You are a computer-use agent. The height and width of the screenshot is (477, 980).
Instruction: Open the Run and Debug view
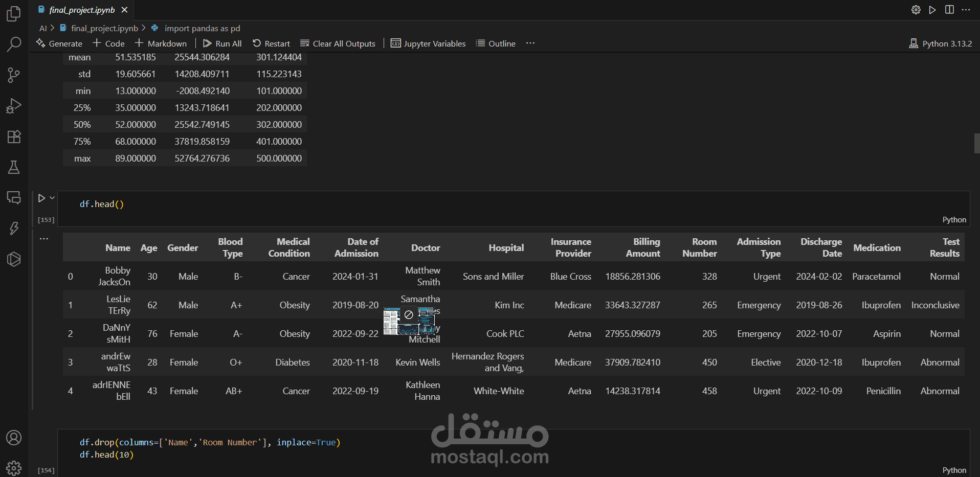click(14, 106)
